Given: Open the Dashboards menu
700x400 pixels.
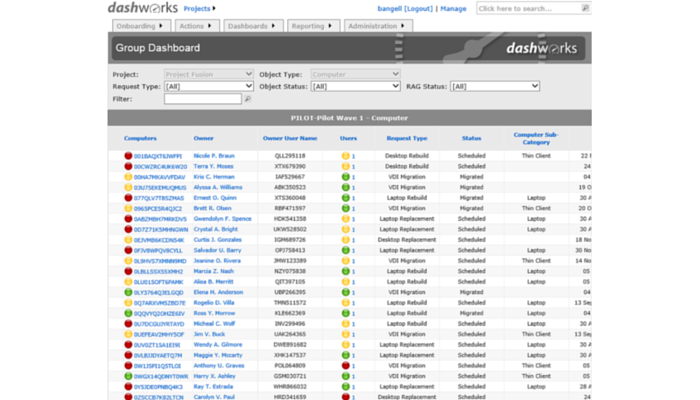Looking at the screenshot, I should click(x=253, y=26).
